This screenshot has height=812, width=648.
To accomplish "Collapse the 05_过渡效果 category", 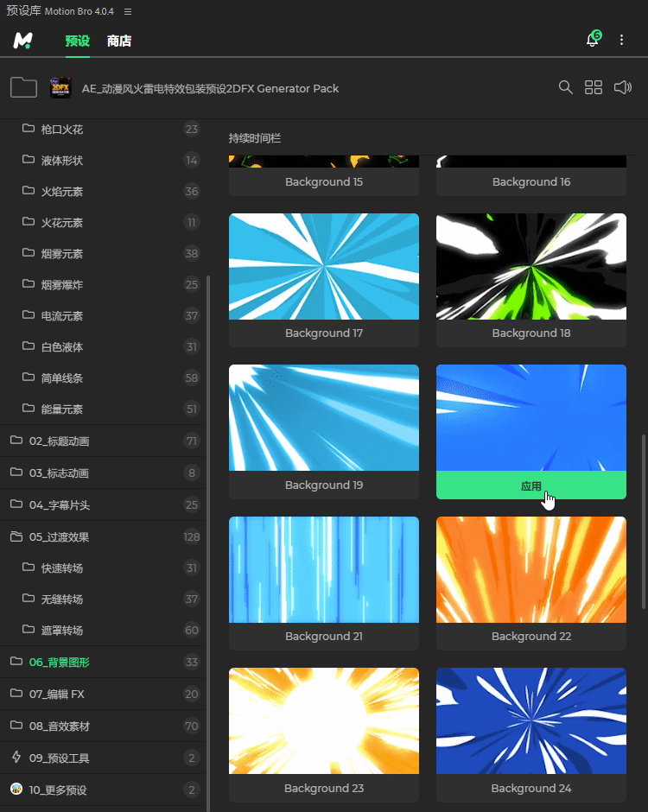I will [103, 537].
